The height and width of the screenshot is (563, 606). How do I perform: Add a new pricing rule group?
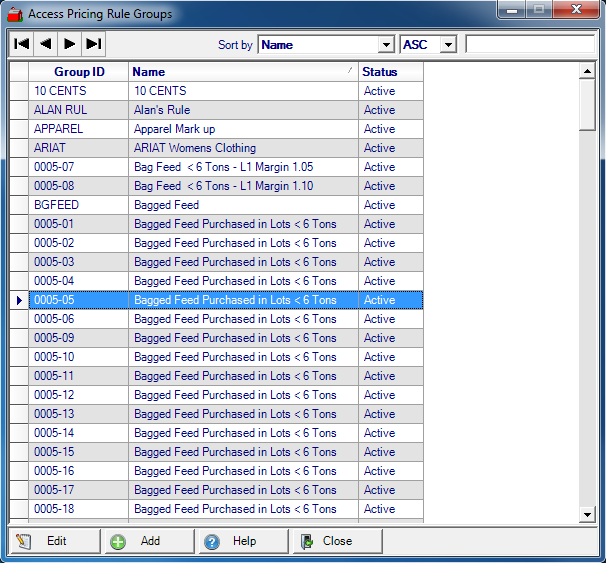[148, 541]
